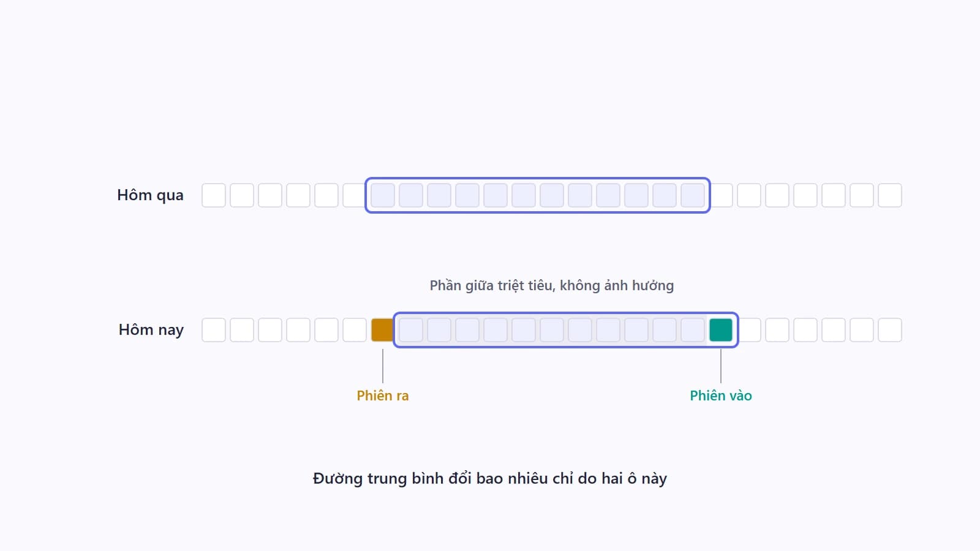Click the empty box just before Hôm qua window
This screenshot has width=980, height=551.
coord(355,195)
